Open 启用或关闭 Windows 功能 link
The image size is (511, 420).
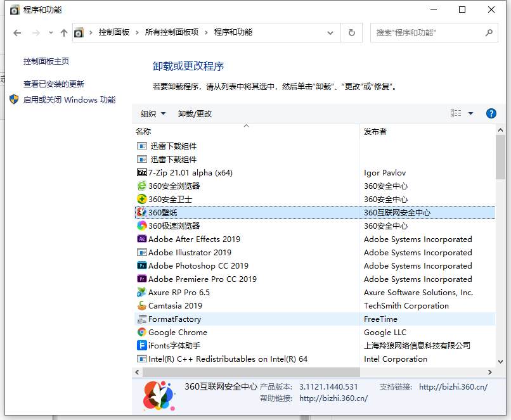[x=70, y=99]
